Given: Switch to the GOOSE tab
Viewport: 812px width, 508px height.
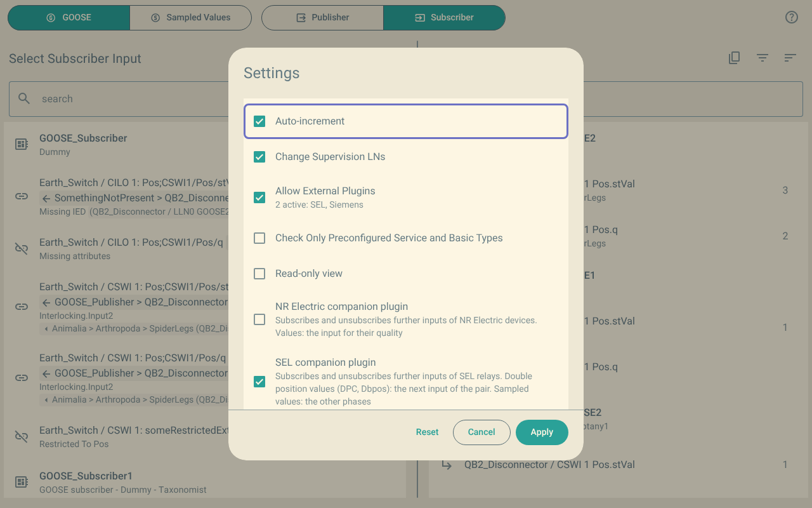Looking at the screenshot, I should pos(69,18).
